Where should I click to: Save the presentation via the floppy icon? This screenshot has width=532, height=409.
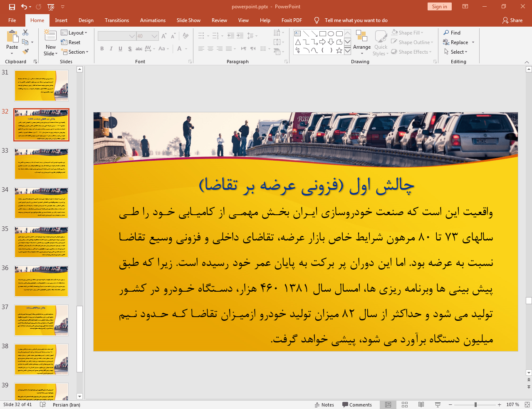click(x=12, y=7)
